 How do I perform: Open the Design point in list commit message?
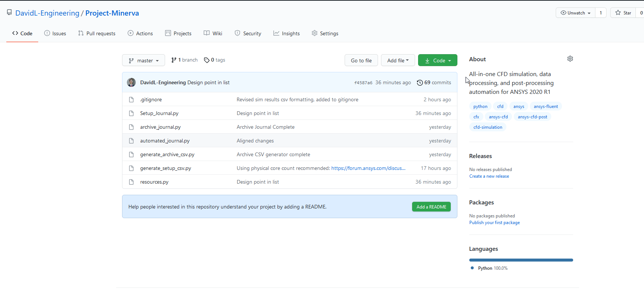208,82
